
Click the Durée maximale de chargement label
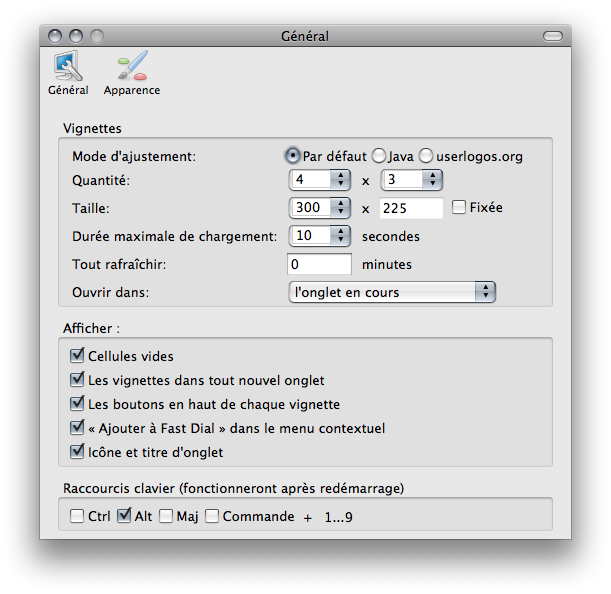(175, 237)
